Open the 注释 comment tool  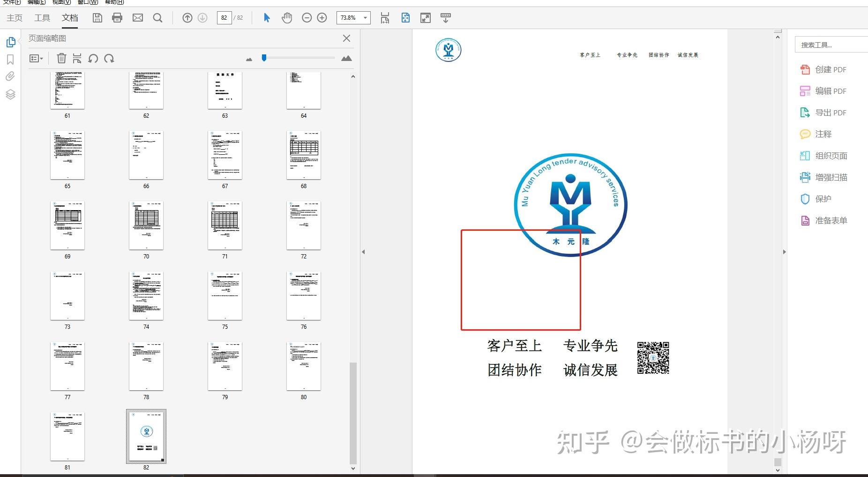pyautogui.click(x=816, y=134)
